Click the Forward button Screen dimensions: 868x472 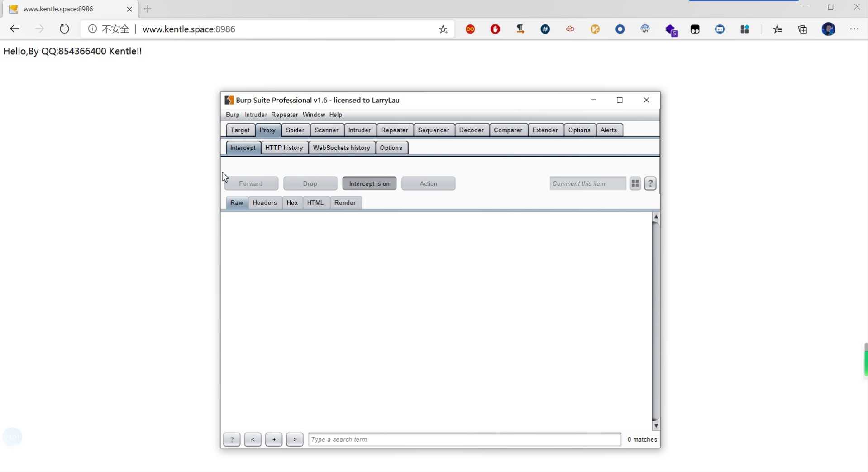251,183
